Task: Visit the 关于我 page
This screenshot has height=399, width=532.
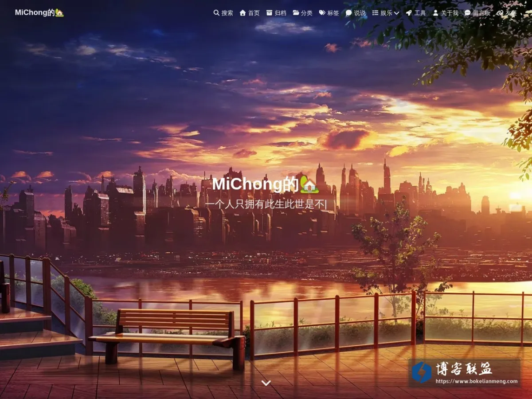Action: 446,13
